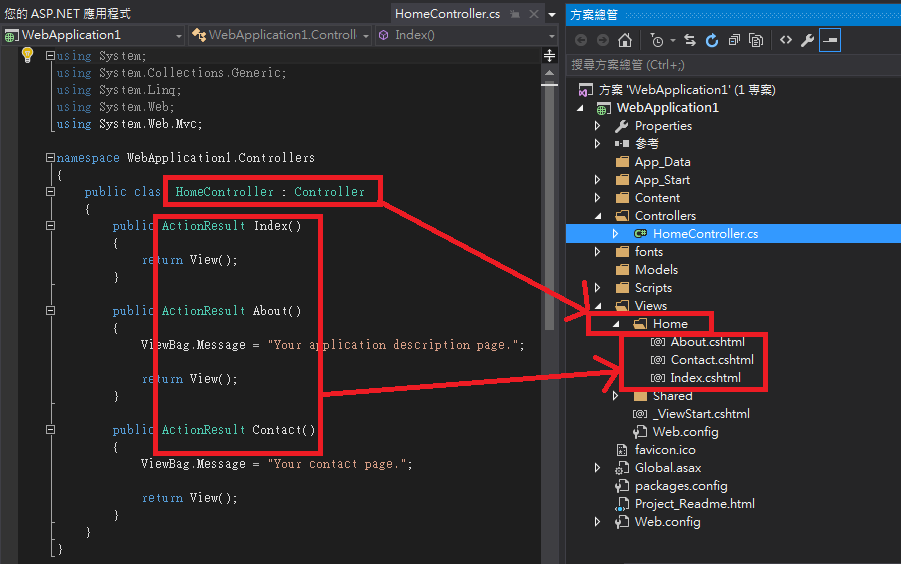The height and width of the screenshot is (564, 901).
Task: Select packages.config file
Action: click(681, 486)
